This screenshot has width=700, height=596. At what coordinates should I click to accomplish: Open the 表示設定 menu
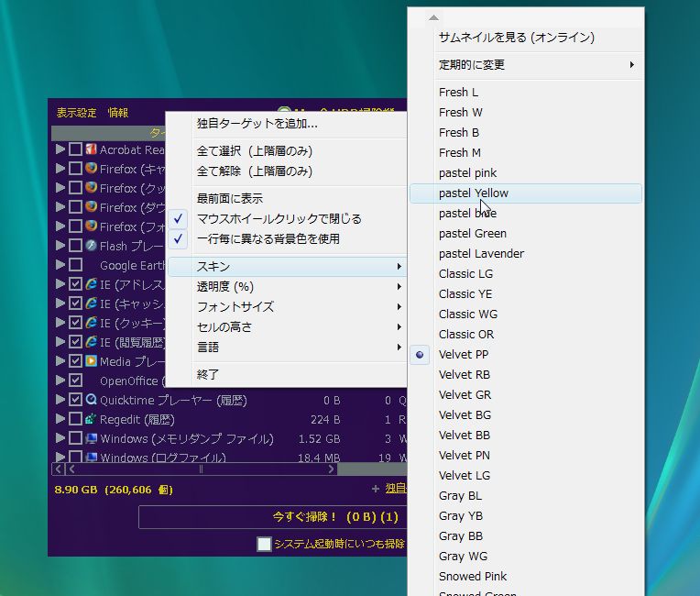[x=76, y=113]
